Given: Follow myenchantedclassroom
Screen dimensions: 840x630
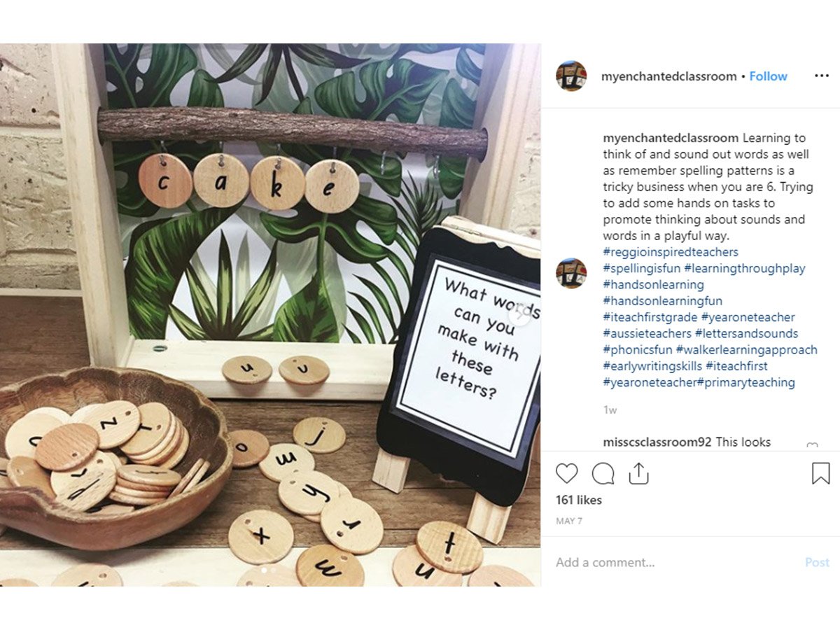Looking at the screenshot, I should click(x=768, y=76).
